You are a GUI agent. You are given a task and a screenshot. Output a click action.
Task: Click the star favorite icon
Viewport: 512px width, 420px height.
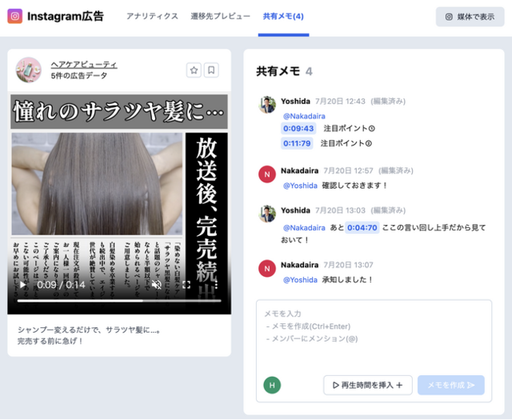pyautogui.click(x=194, y=70)
